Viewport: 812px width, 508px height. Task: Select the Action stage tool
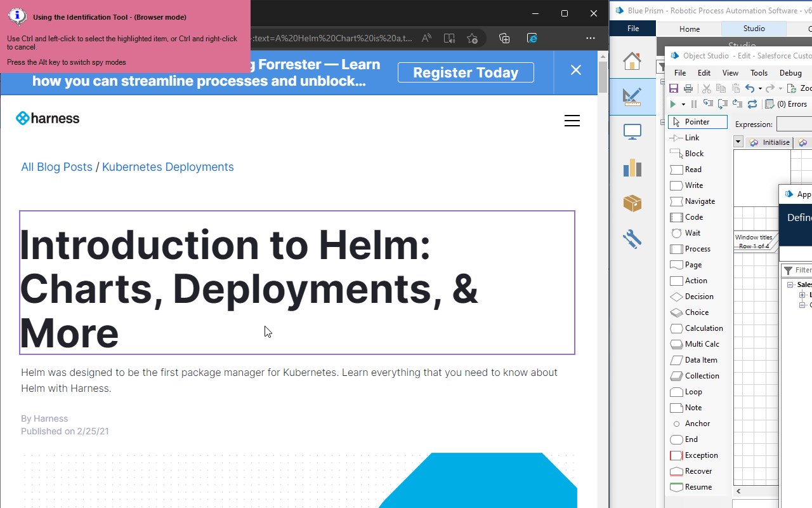tap(689, 281)
